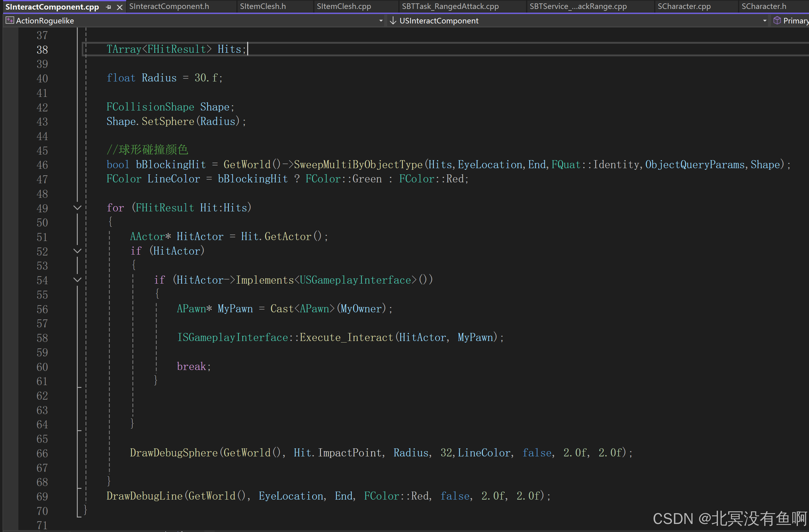Open the SCharacter.h tab
This screenshot has height=532, width=809.
pos(763,6)
